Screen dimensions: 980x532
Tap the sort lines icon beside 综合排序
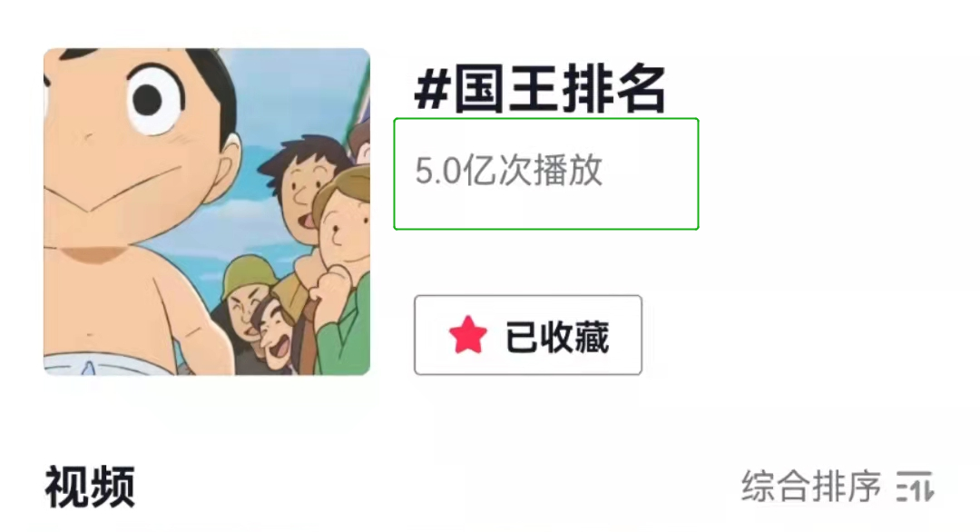pyautogui.click(x=915, y=487)
